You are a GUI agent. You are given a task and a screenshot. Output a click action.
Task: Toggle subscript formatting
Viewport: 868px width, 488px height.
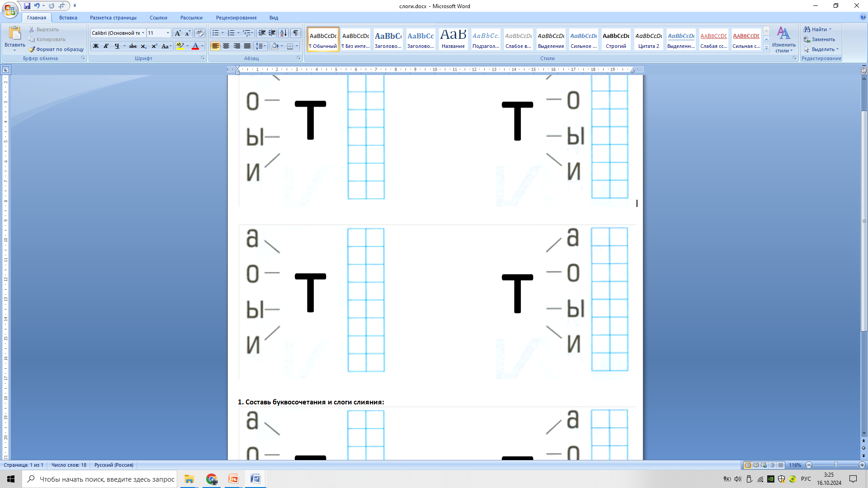pos(143,46)
